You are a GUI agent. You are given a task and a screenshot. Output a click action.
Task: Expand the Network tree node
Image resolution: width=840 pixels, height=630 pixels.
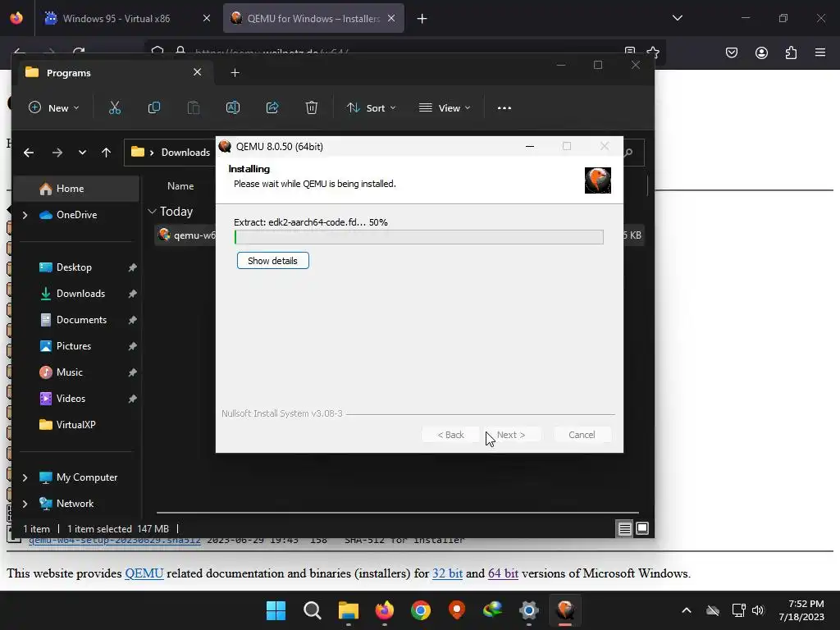[x=25, y=504]
